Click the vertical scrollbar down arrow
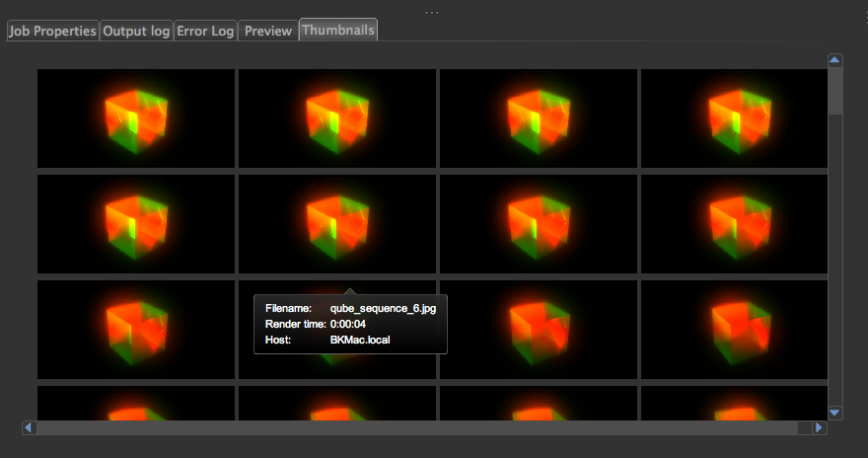 click(835, 413)
